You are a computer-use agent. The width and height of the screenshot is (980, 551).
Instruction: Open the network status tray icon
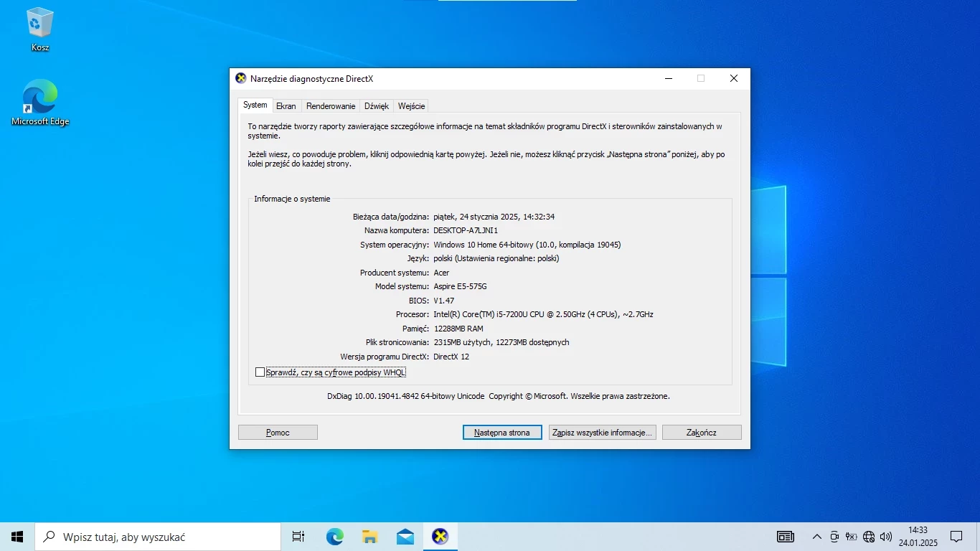(x=869, y=537)
